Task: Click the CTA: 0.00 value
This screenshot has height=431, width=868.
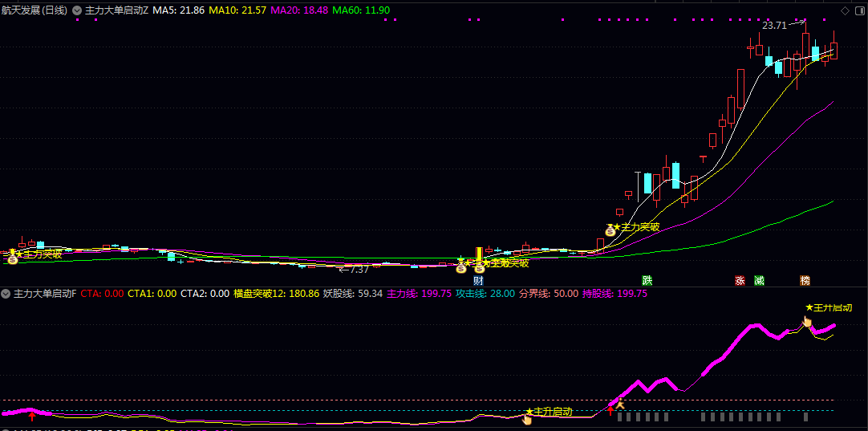Action: [103, 293]
